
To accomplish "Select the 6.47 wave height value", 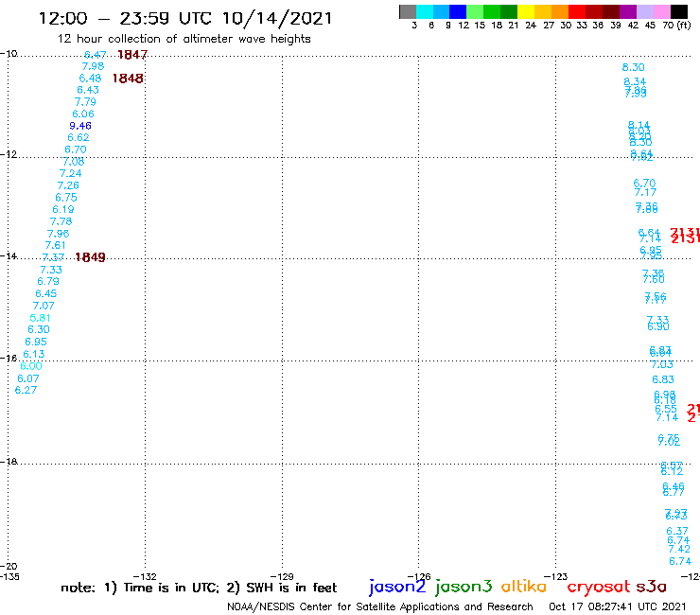I will click(96, 55).
